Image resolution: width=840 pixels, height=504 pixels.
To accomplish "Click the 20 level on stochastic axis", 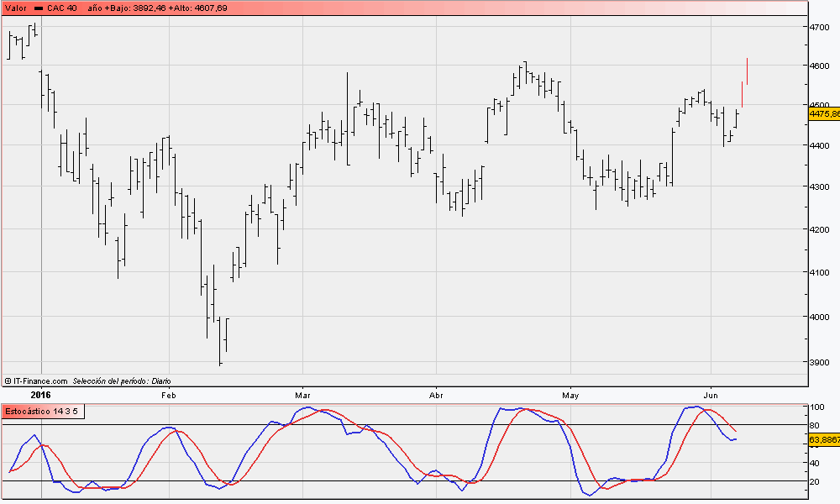I will [816, 481].
